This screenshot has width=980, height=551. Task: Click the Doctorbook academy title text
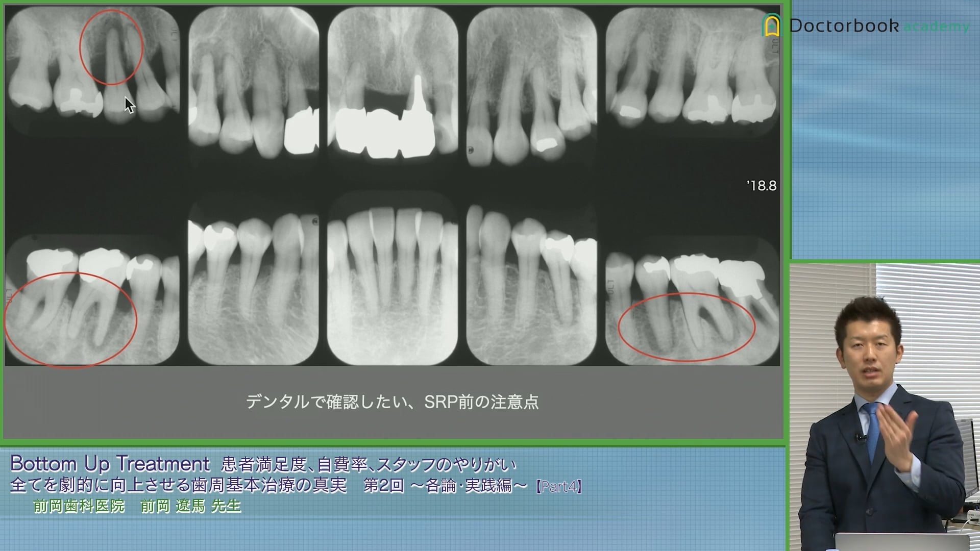point(879,26)
